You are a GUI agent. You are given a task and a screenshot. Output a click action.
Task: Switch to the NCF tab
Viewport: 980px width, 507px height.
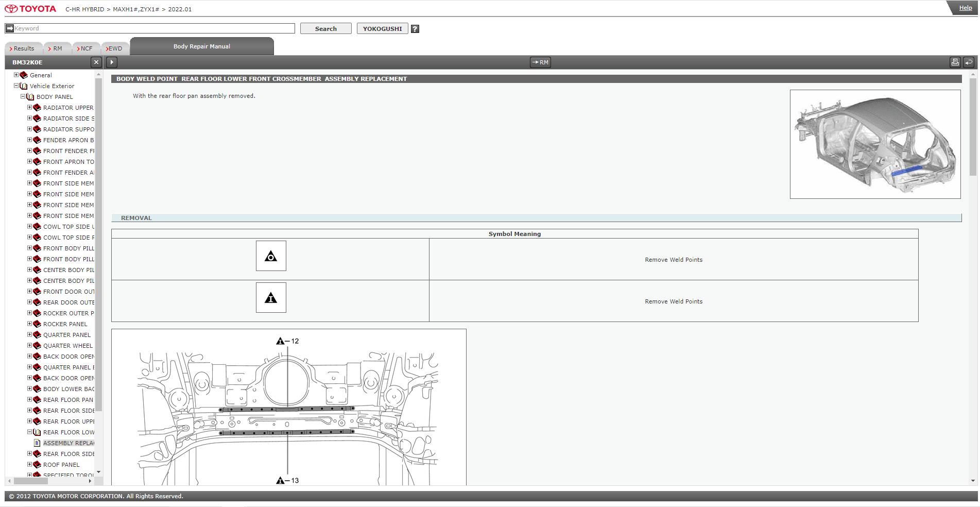coord(86,48)
